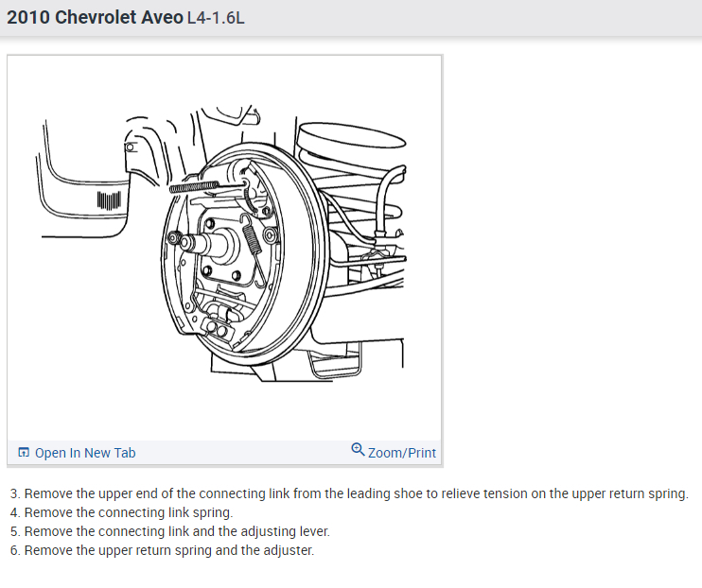Click step 4 remove connecting link spring

pyautogui.click(x=121, y=512)
